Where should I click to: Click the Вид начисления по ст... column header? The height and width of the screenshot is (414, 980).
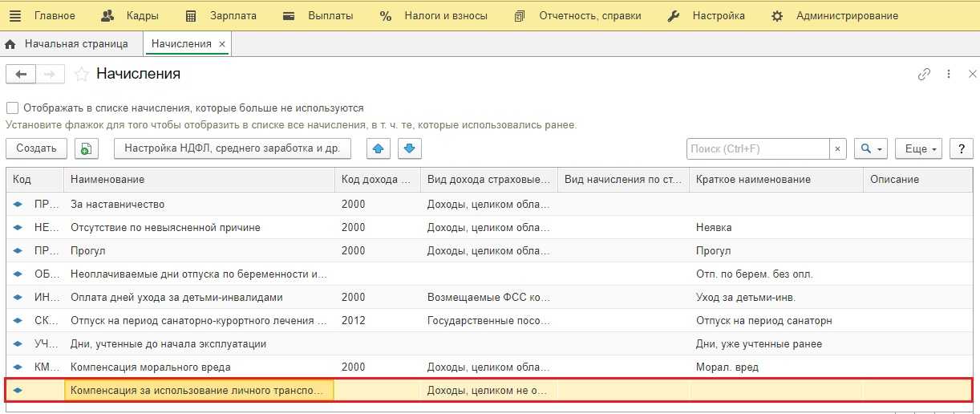click(623, 180)
